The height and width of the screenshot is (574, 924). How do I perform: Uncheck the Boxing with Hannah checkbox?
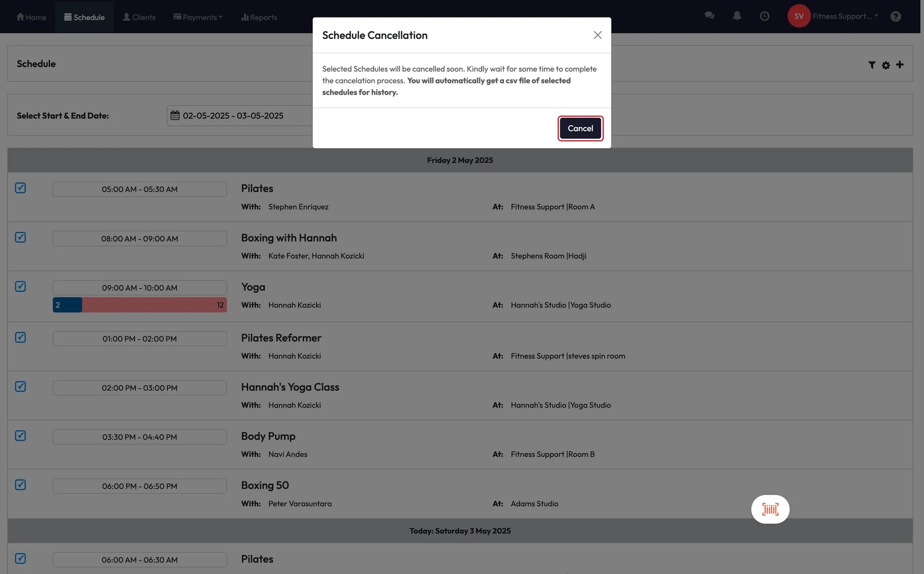click(x=20, y=237)
